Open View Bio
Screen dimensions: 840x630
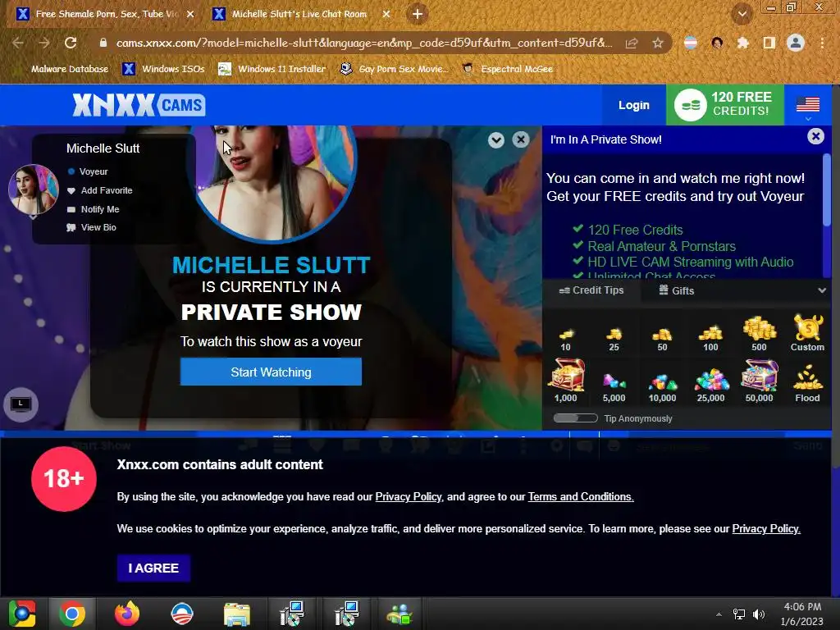[92, 228]
